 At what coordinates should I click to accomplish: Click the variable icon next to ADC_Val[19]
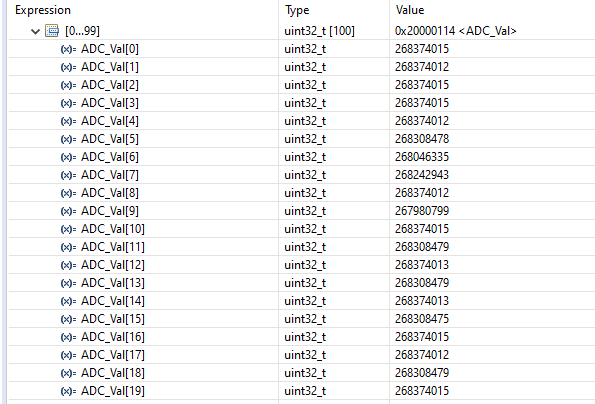(68, 391)
